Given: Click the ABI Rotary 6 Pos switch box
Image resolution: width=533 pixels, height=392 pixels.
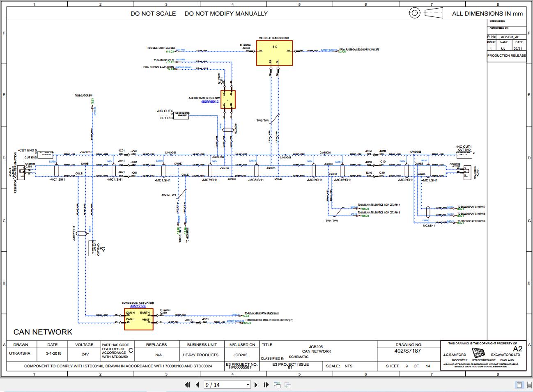Looking at the screenshot, I should pos(228,99).
